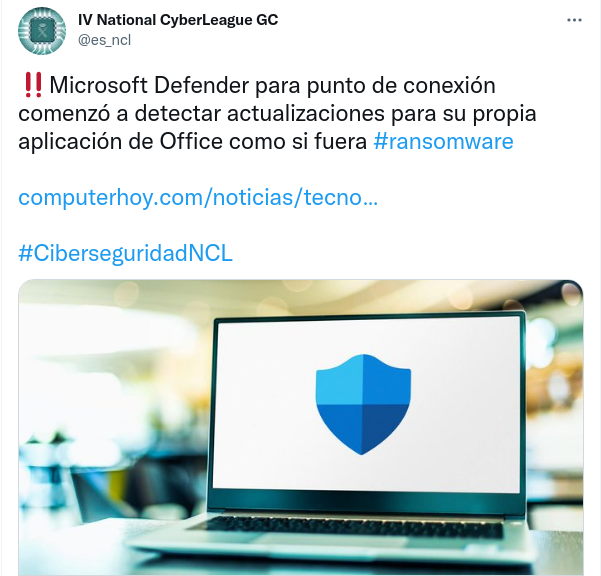
Task: Click the IV National CyberLeague GC name
Action: (178, 20)
